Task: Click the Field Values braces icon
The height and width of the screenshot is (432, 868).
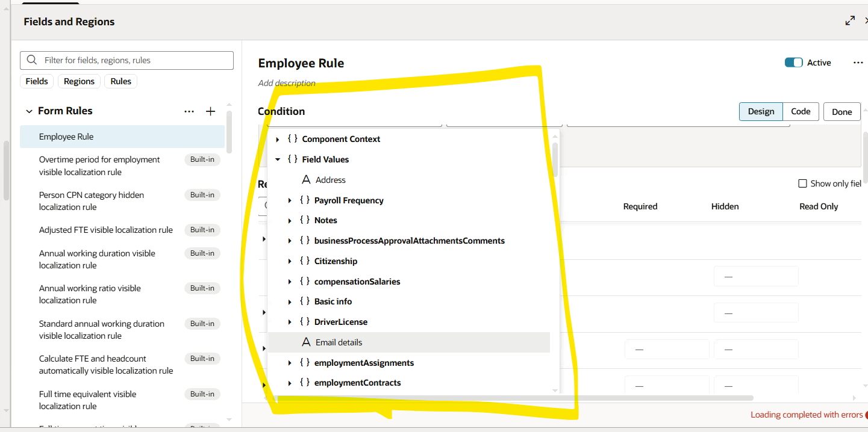Action: 293,159
